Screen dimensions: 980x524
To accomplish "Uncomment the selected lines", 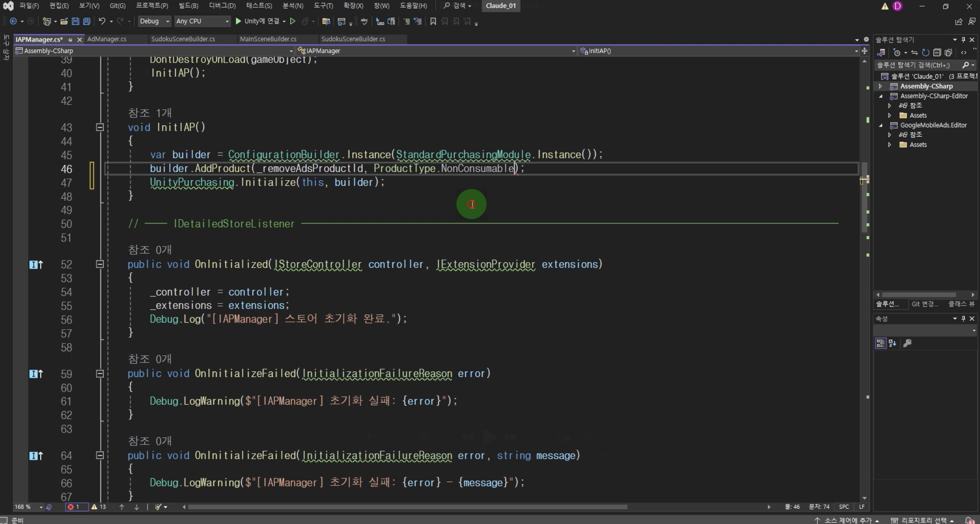I will point(418,21).
